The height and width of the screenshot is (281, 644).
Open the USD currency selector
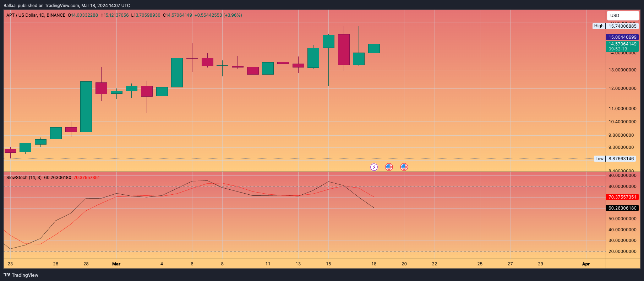point(623,15)
